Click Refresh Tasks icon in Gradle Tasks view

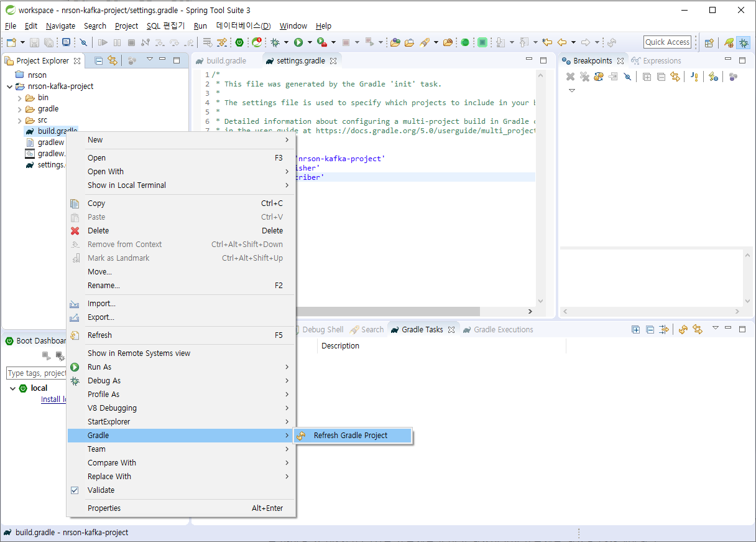pyautogui.click(x=683, y=329)
